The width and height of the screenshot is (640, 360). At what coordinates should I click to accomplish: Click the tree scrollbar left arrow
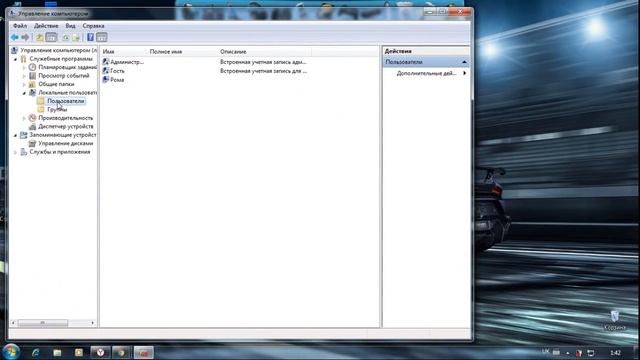(x=13, y=323)
